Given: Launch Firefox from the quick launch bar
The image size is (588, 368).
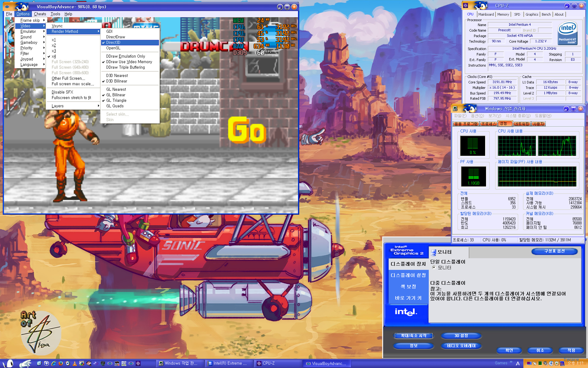Looking at the screenshot, I should coord(61,363).
